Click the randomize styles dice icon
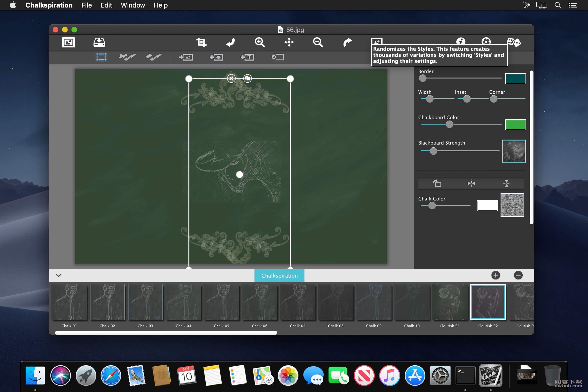This screenshot has width=588, height=392. tap(514, 42)
